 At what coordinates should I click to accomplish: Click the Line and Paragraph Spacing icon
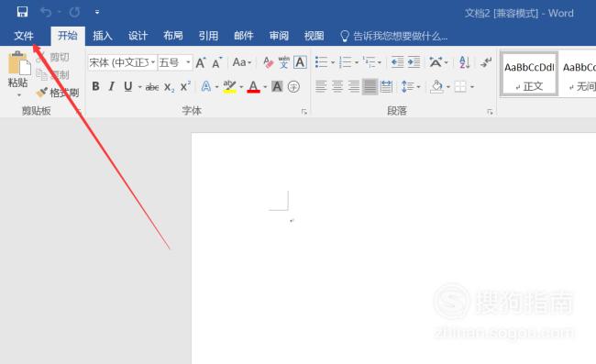click(407, 86)
